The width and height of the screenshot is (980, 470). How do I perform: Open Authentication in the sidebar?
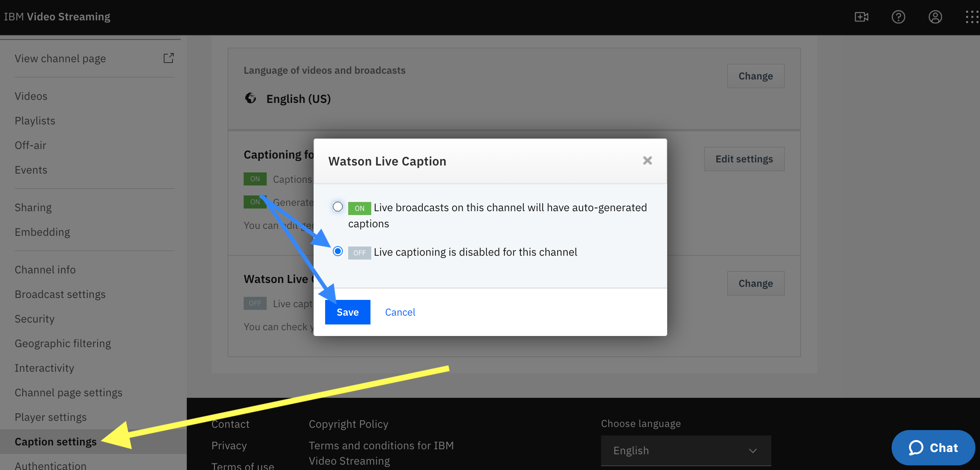pyautogui.click(x=50, y=465)
